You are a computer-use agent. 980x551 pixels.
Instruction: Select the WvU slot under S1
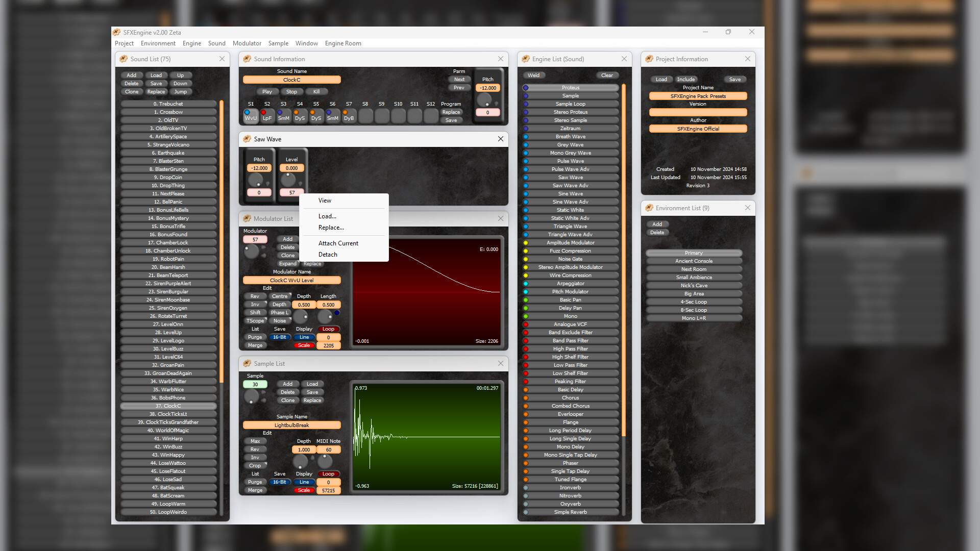click(251, 116)
